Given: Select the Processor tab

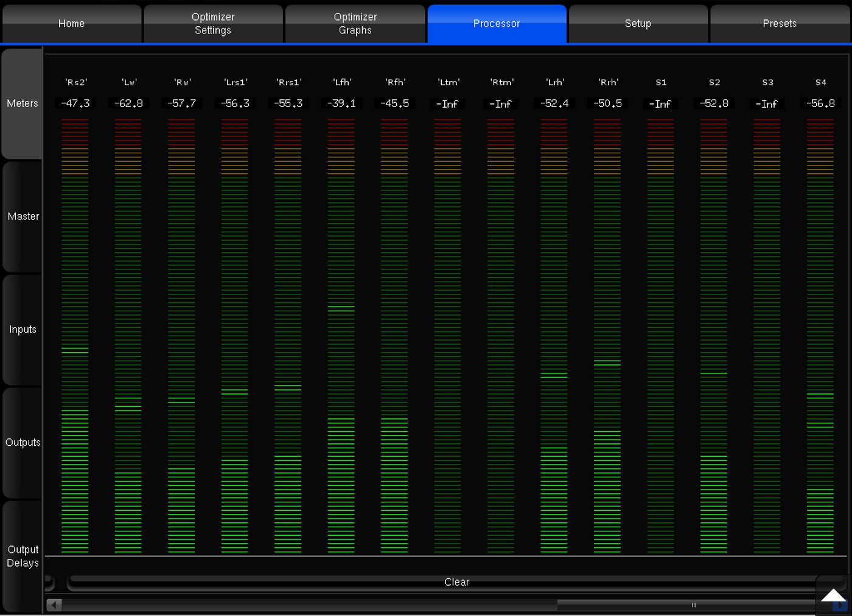Looking at the screenshot, I should point(497,24).
